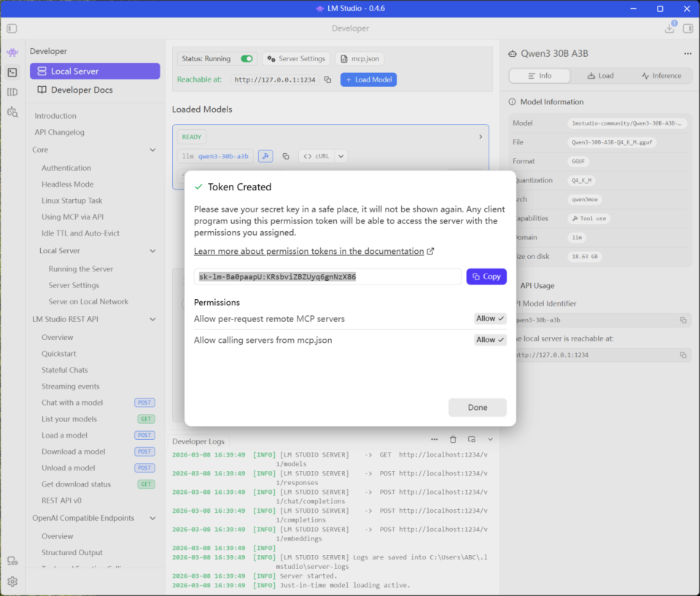The image size is (700, 596).
Task: Collapse the LM Studio REST API section
Action: (152, 319)
